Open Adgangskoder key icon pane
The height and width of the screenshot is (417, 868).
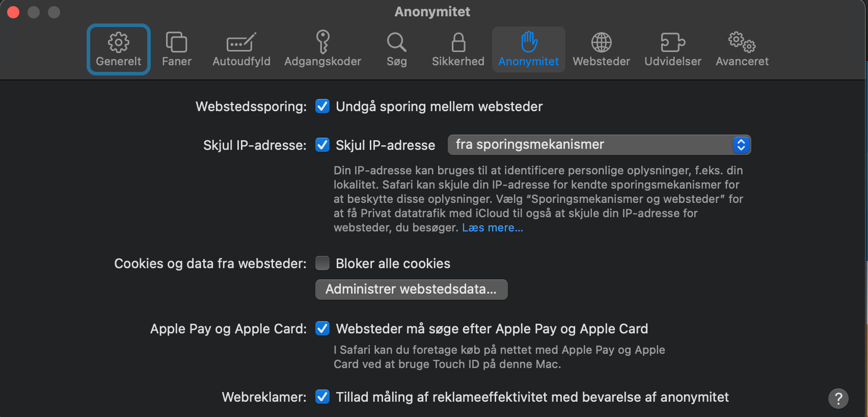(322, 49)
